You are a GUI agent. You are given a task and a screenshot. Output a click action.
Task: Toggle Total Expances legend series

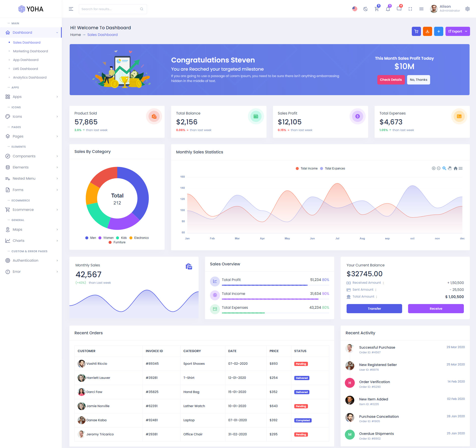[335, 168]
